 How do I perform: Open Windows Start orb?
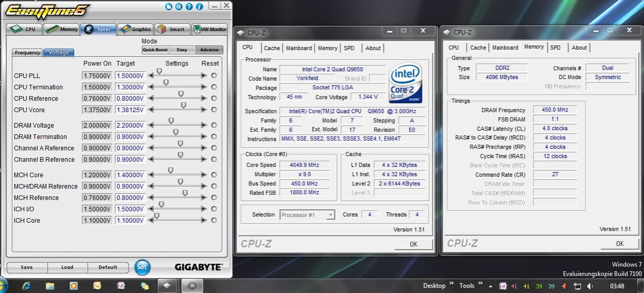point(2,285)
